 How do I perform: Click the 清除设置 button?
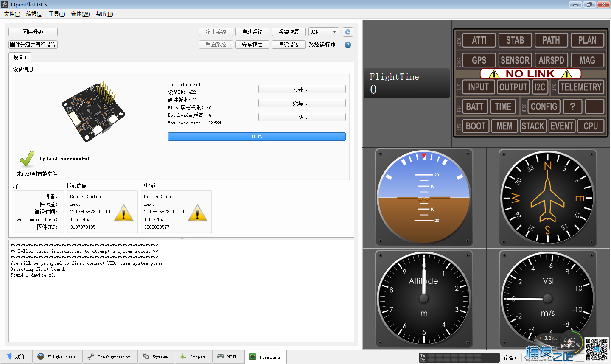pos(289,45)
